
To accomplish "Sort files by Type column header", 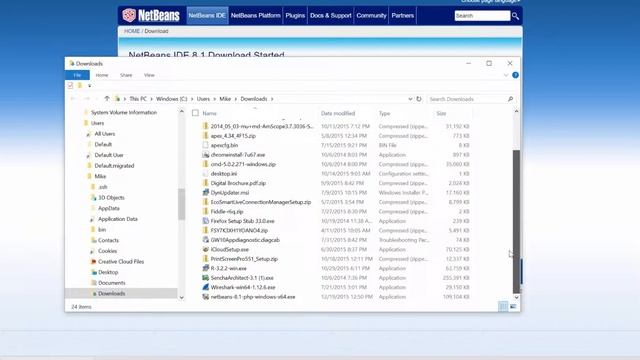I will click(384, 113).
